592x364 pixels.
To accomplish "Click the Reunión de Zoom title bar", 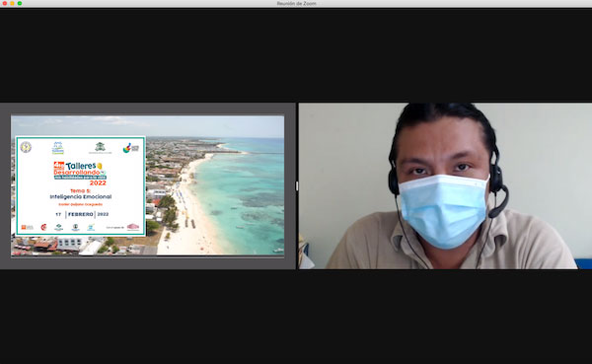I will pos(296,3).
